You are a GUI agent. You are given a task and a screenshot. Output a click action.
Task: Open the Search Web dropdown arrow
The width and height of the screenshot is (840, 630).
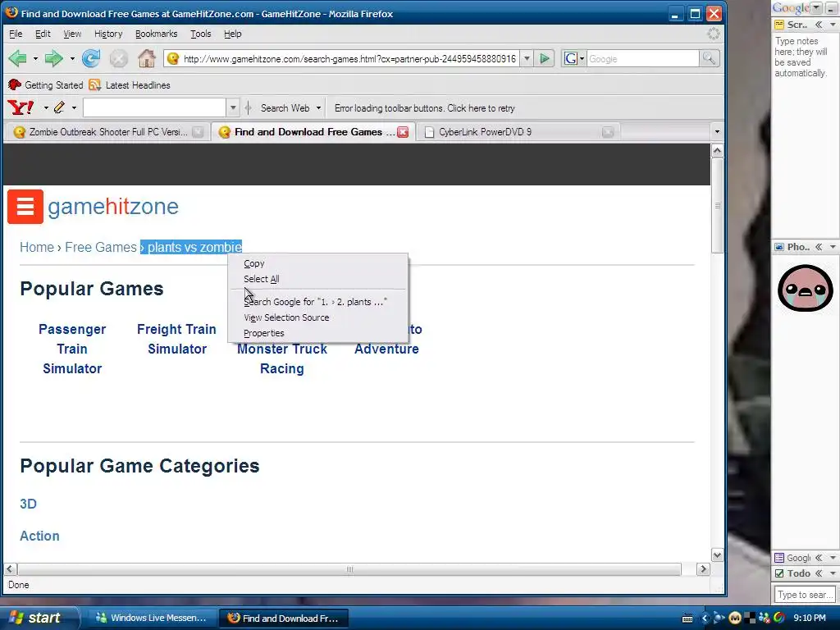point(318,107)
